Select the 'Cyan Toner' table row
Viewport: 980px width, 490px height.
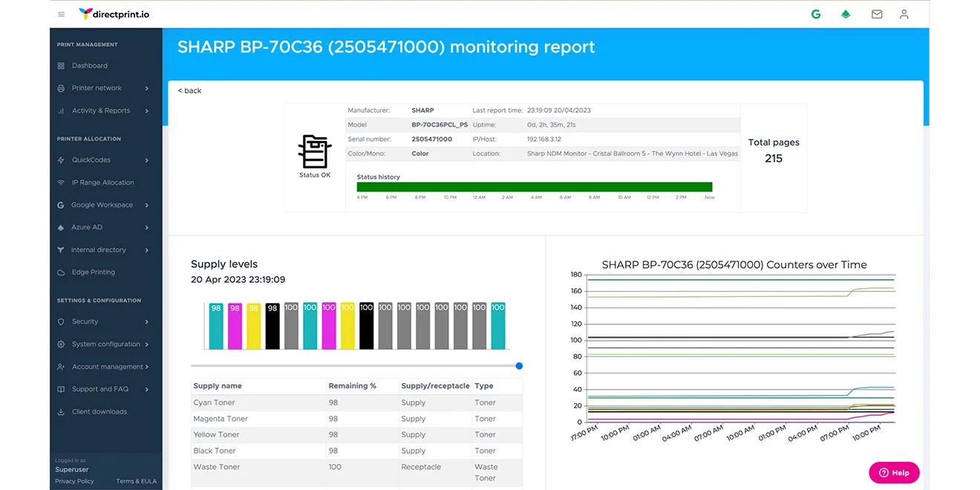(356, 402)
